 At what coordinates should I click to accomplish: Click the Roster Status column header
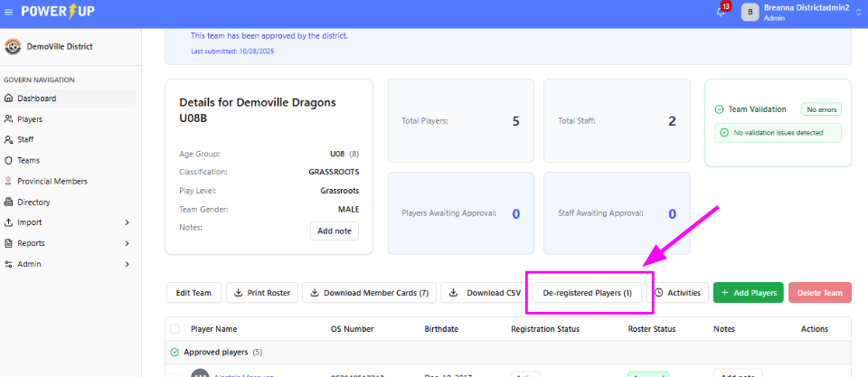[652, 329]
